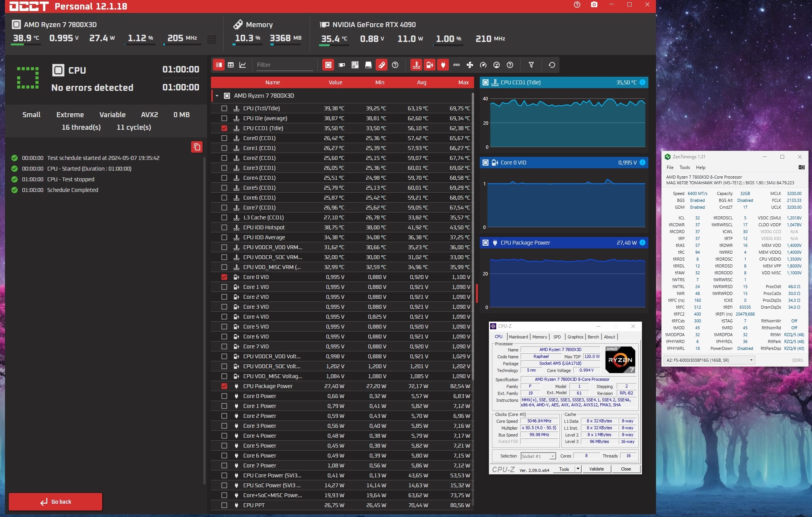Reset sensor min/max values icon
Viewport: 812px width, 517px height.
pyautogui.click(x=552, y=65)
